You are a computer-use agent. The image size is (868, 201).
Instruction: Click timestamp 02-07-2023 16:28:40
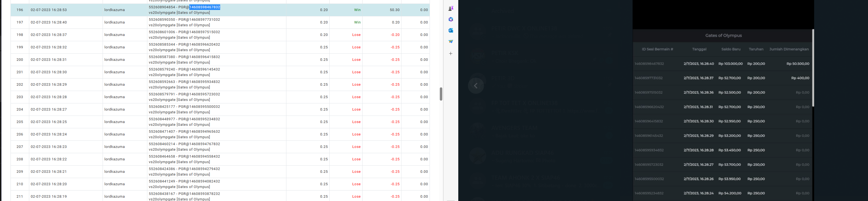pos(49,22)
